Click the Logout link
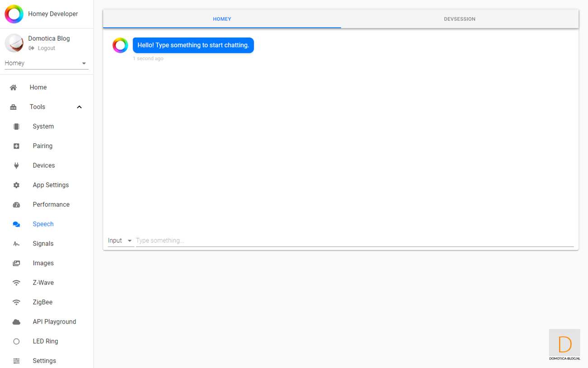 [x=46, y=48]
